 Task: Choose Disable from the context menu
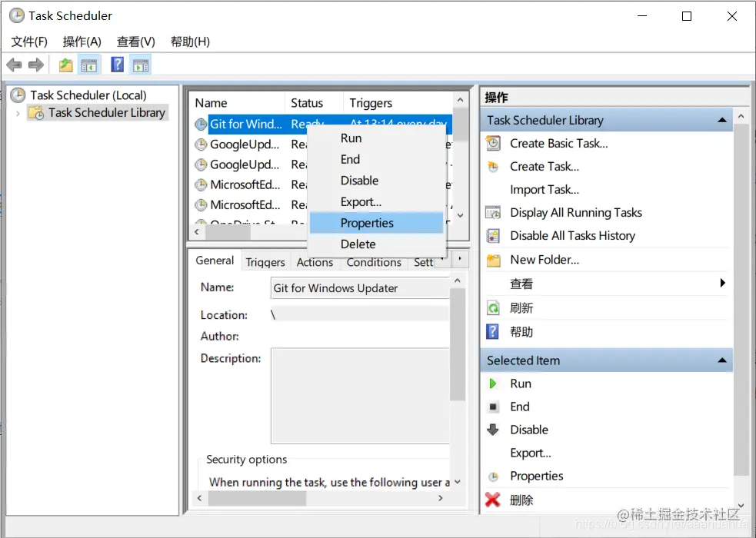377,181
